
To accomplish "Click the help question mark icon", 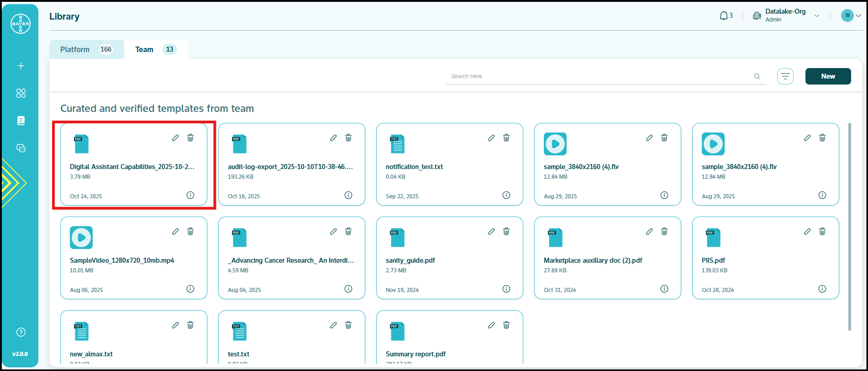I will 21,332.
